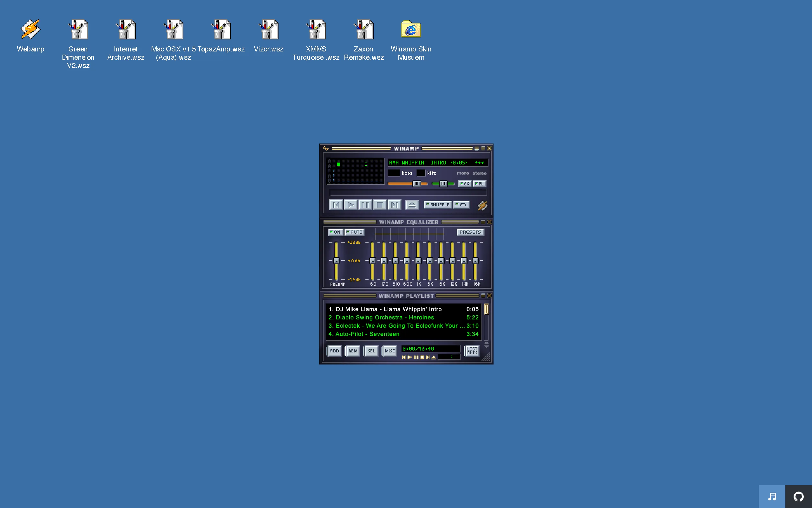Screen dimensions: 812x508
Task: Open the Winamp Skin Musuem folder icon
Action: point(411,40)
